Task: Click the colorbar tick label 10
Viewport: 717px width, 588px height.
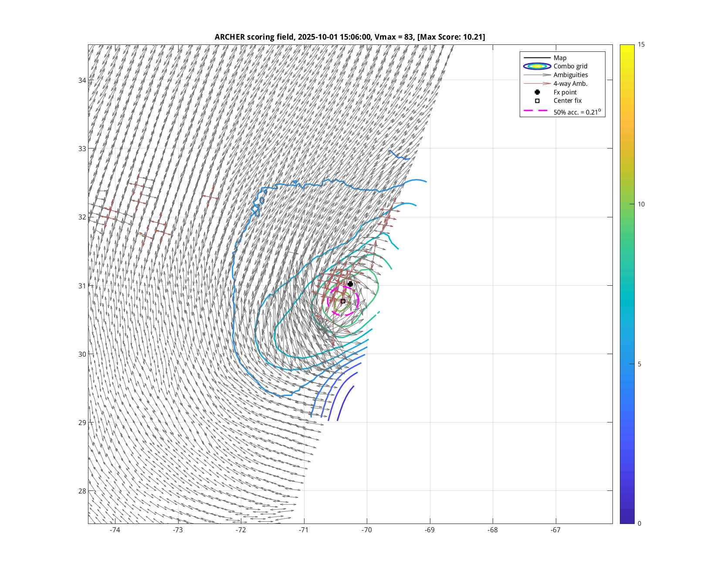Action: pyautogui.click(x=641, y=204)
